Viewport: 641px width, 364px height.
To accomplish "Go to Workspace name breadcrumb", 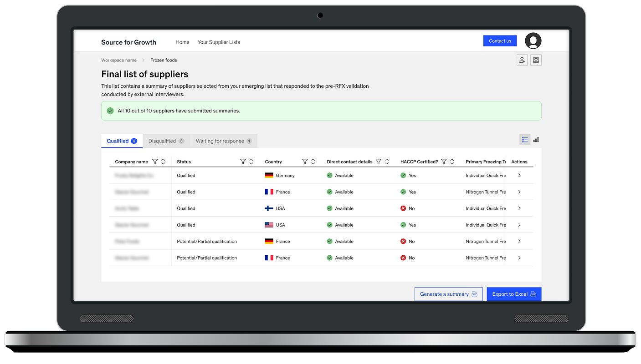I will point(119,60).
